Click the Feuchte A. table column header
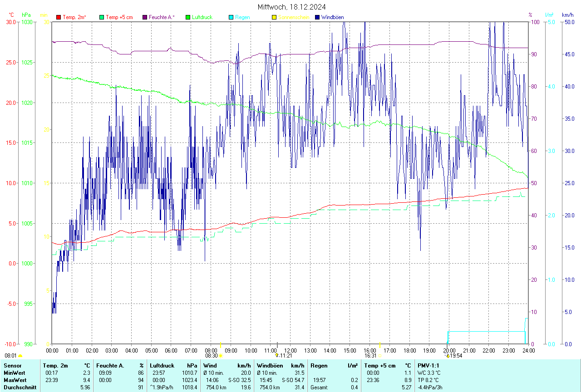 point(110,365)
